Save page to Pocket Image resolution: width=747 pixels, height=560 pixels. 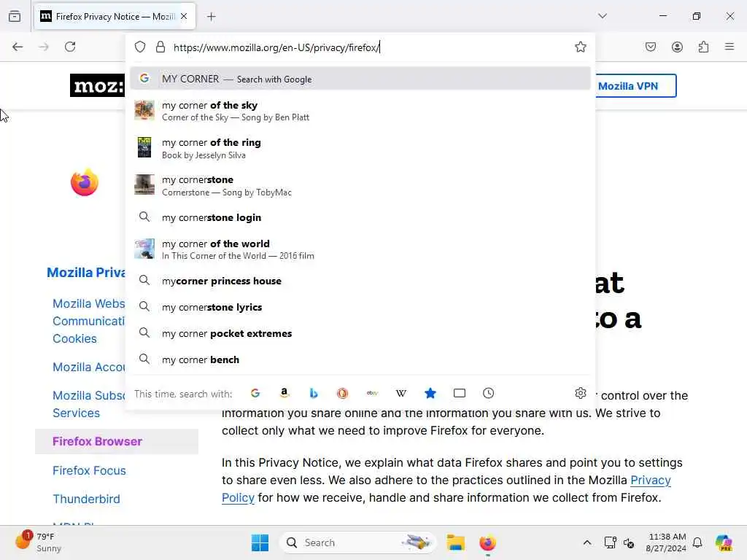[x=651, y=47]
